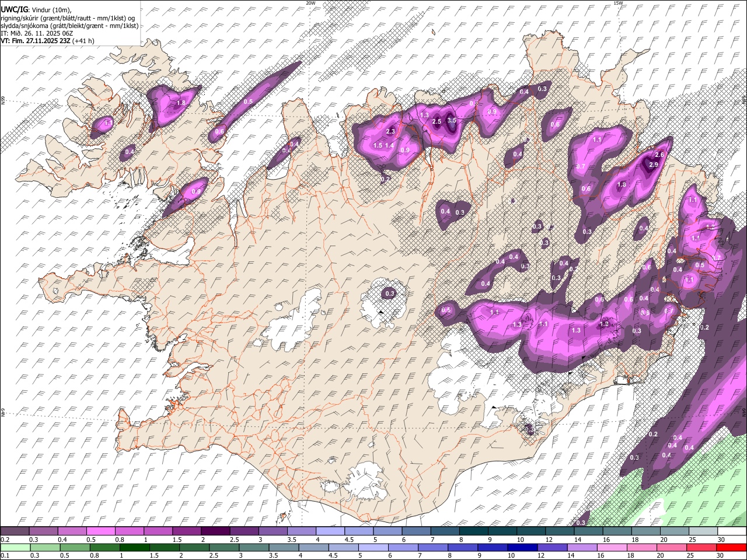Click the '20W' longitude label
The height and width of the screenshot is (560, 747).
(310, 3)
